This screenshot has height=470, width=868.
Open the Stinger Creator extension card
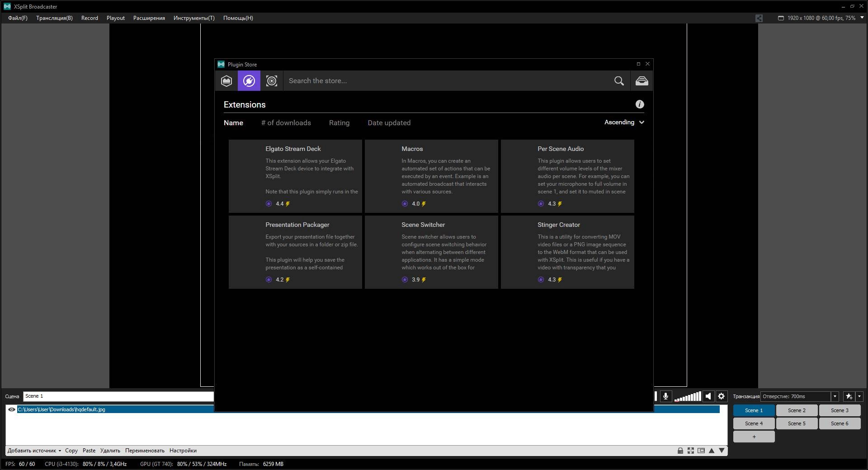[x=567, y=252]
